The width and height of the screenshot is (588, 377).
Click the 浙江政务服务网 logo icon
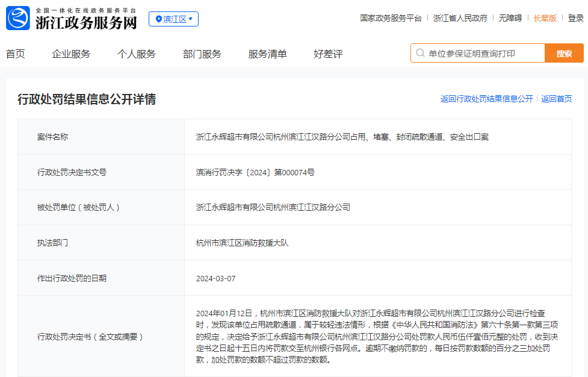[17, 18]
